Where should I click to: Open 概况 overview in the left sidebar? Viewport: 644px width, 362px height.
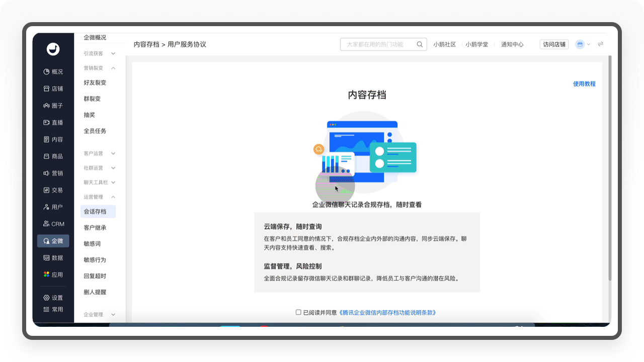pos(53,72)
